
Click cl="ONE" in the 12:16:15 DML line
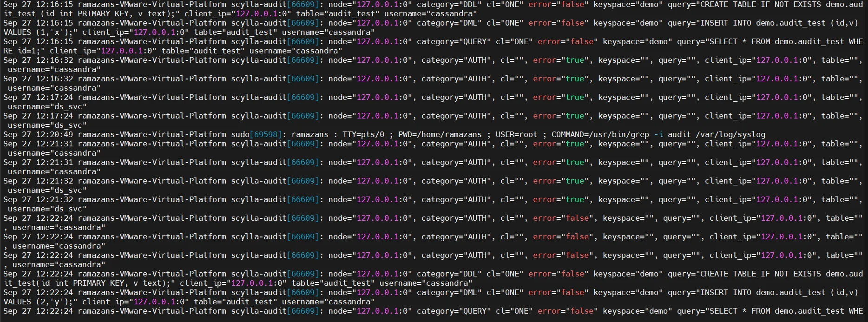505,23
